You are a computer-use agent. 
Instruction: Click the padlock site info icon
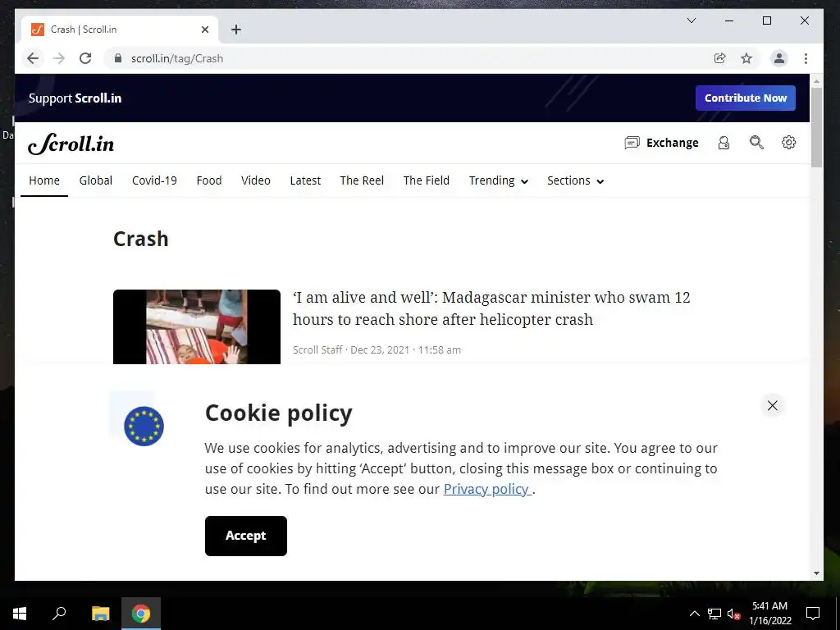coord(118,58)
